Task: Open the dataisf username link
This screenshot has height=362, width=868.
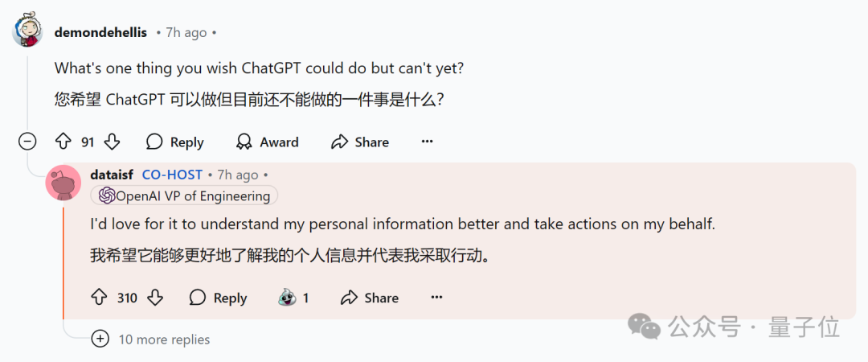Action: click(112, 175)
